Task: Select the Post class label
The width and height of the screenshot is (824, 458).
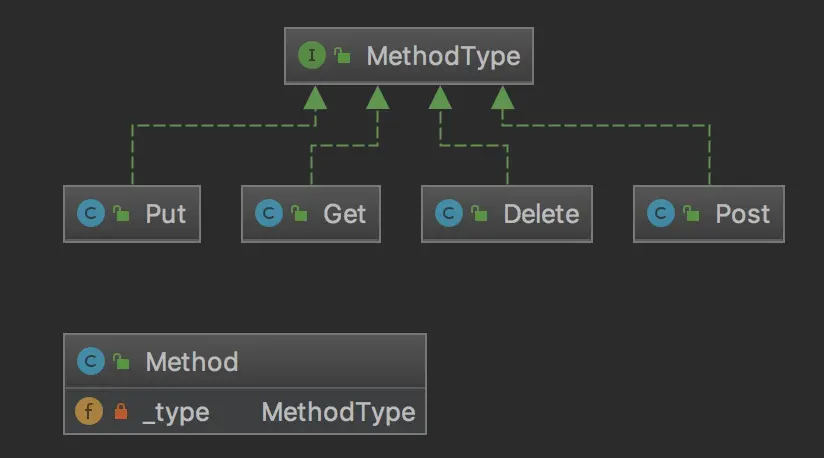Action: 743,214
